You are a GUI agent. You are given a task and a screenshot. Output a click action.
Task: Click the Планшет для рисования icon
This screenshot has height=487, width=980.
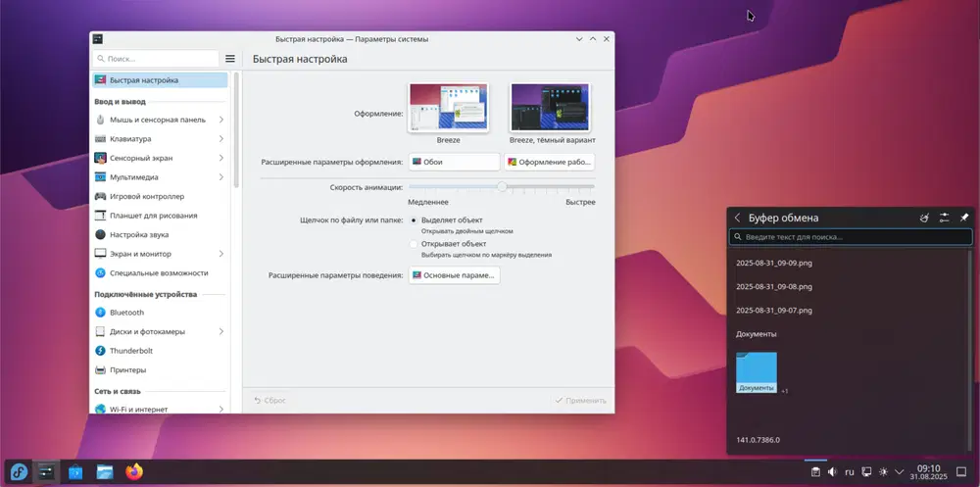pyautogui.click(x=100, y=215)
